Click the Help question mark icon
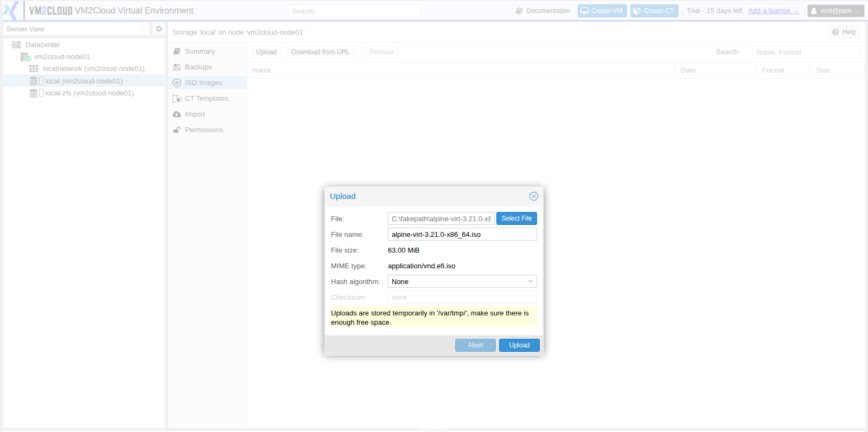The height and width of the screenshot is (432, 868). tap(835, 32)
